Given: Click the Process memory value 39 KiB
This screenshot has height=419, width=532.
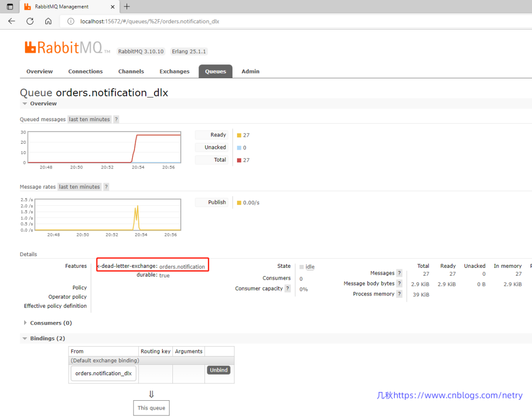Looking at the screenshot, I should (x=421, y=294).
